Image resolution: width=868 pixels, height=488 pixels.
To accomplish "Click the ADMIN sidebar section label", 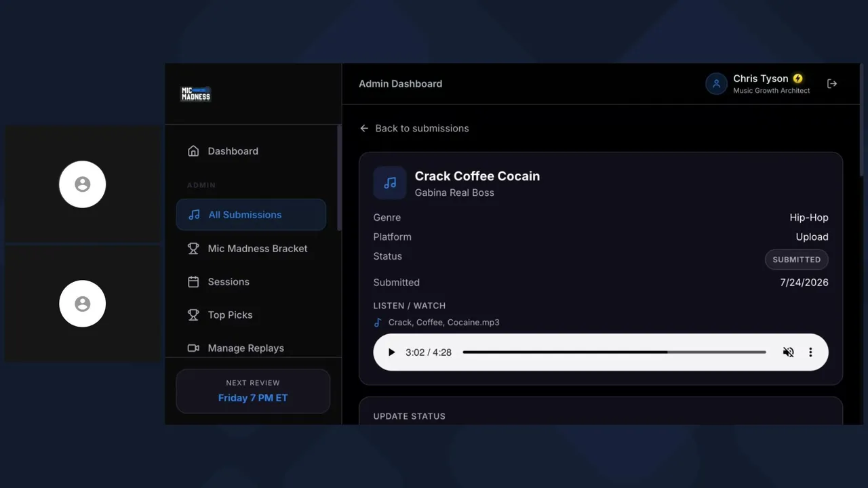I will click(x=201, y=185).
